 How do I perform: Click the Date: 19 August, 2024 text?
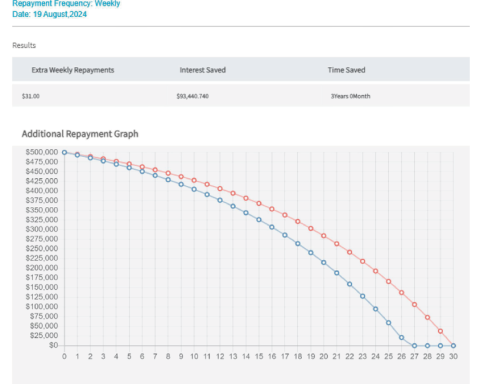tap(49, 14)
